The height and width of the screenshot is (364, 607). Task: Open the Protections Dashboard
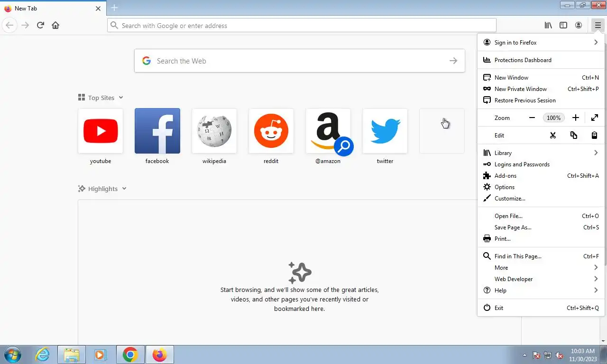[541, 60]
